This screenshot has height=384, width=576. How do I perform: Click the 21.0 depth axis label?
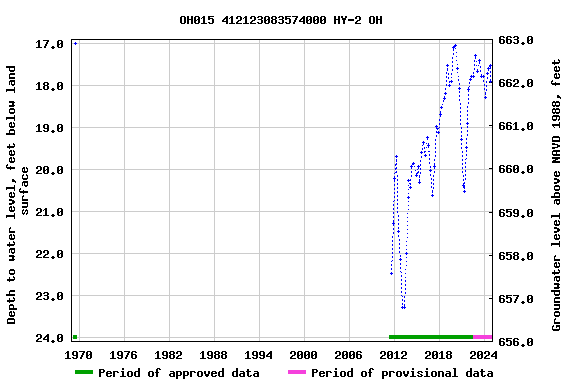(49, 212)
